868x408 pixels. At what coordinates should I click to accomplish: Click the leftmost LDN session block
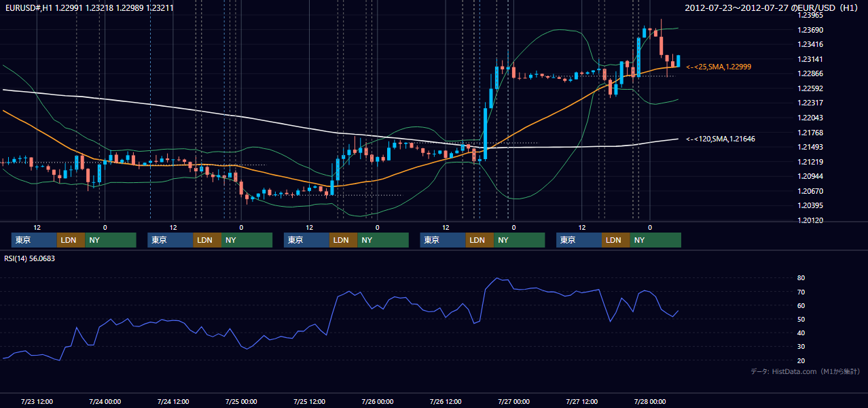pos(71,240)
